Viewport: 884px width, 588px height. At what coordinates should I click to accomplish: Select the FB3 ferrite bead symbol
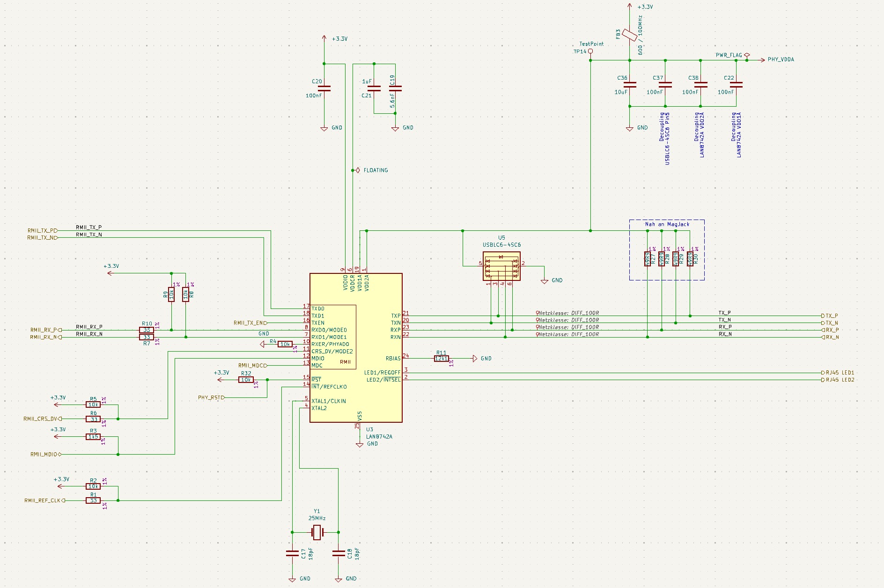tap(629, 35)
